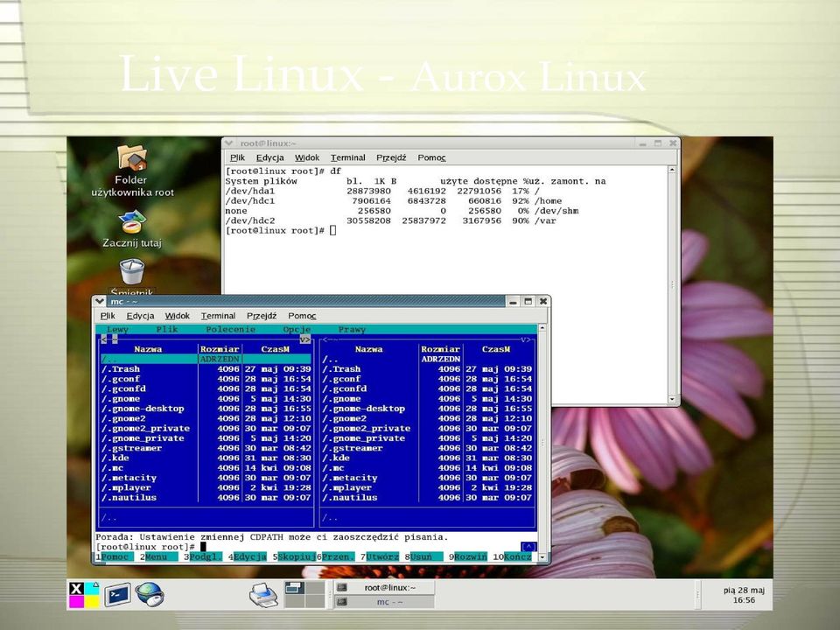Screen dimensions: 840x630
Task: Select /.gstreamer in the right mc panel
Action: [427, 448]
